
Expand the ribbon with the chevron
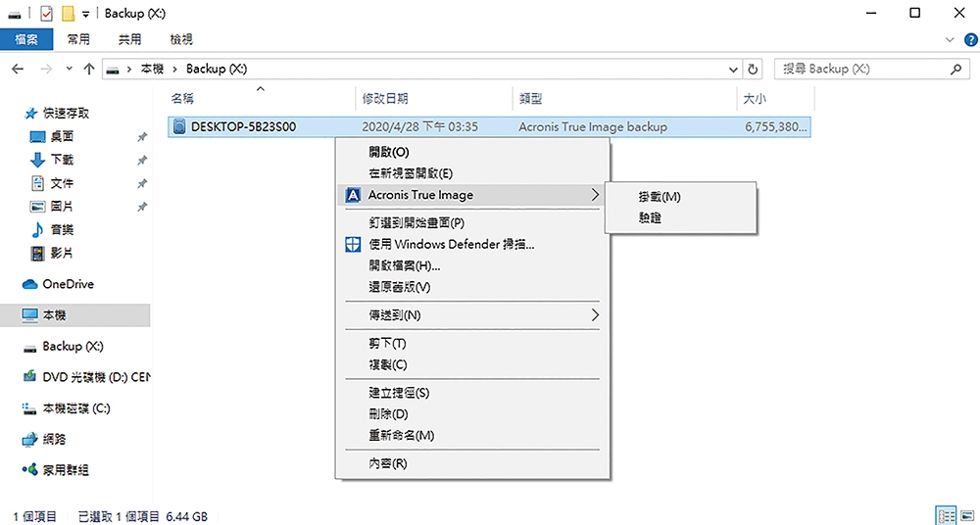pyautogui.click(x=948, y=40)
